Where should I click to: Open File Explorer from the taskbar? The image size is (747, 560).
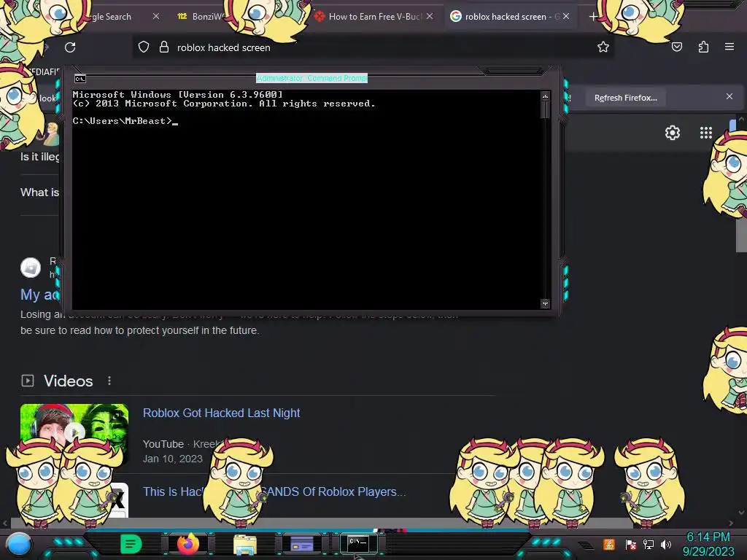(x=245, y=545)
